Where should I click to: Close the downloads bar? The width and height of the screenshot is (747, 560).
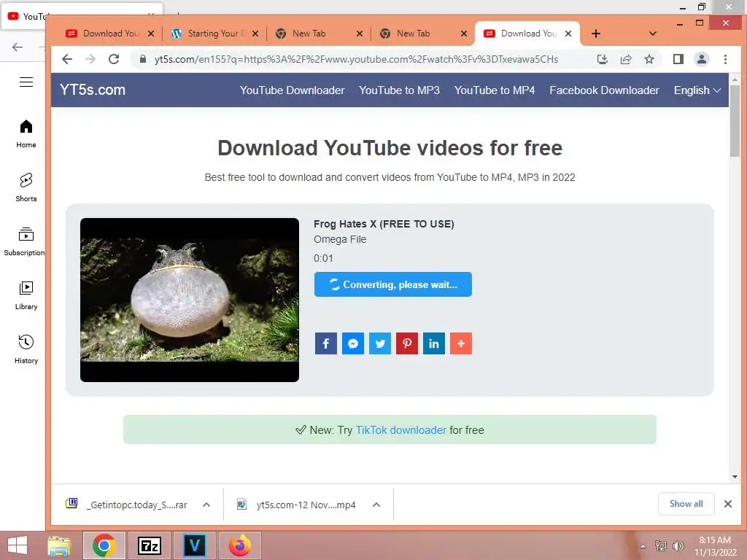click(728, 504)
